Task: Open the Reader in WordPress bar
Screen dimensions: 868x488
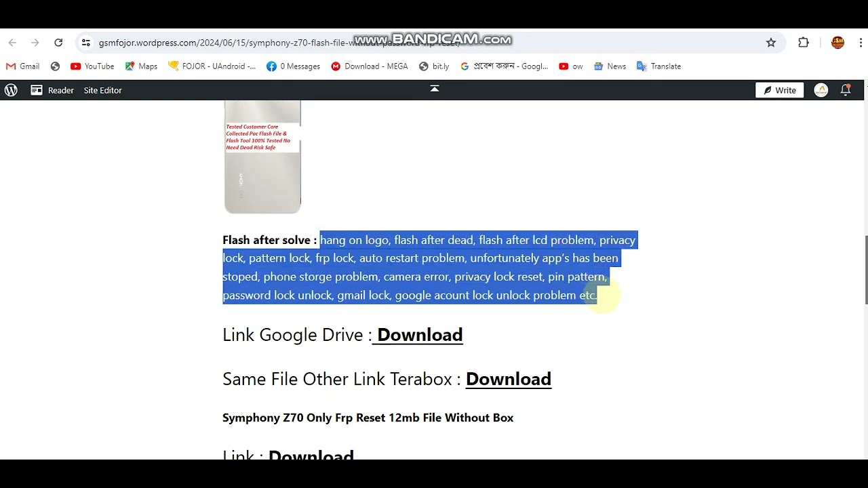Action: click(x=52, y=90)
